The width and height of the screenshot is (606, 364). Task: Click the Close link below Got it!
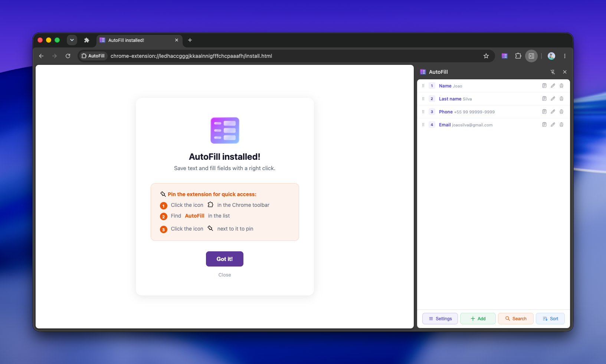(225, 275)
